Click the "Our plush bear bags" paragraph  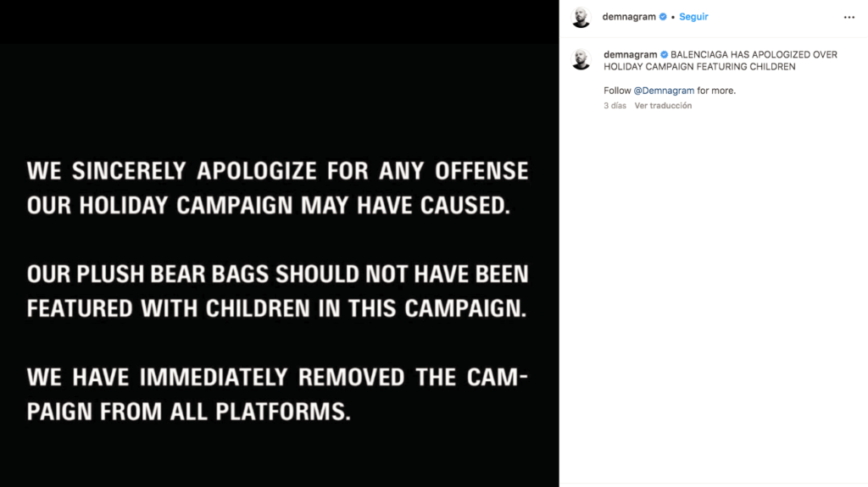[x=277, y=291]
